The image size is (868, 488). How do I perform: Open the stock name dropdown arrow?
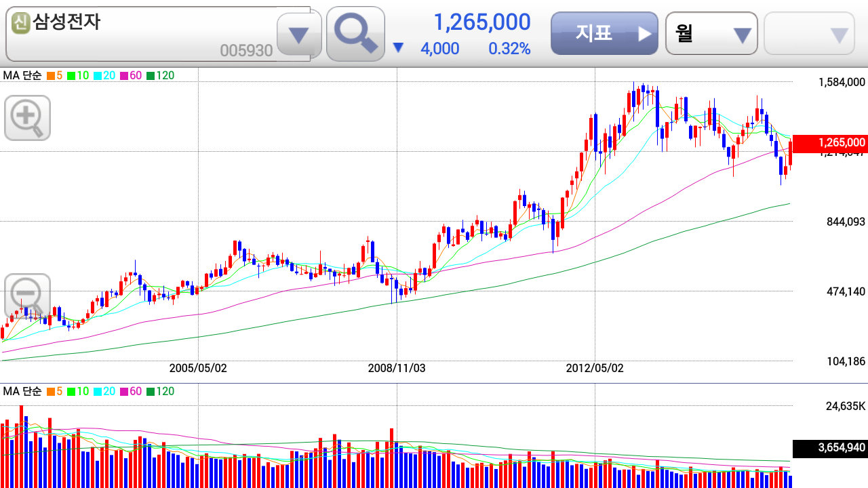click(299, 35)
